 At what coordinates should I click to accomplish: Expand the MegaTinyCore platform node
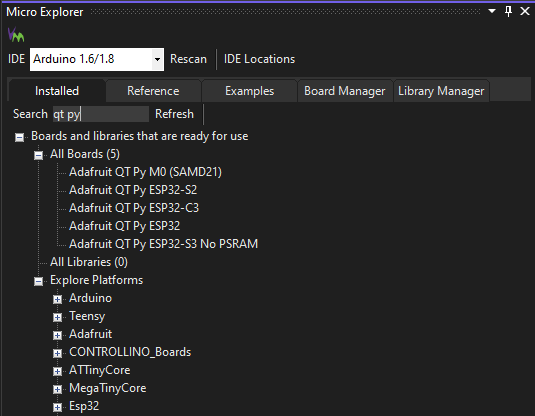57,390
